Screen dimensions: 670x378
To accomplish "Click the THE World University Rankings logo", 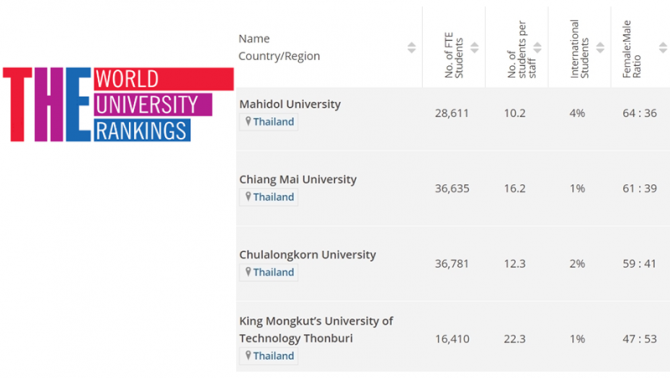I will (118, 104).
